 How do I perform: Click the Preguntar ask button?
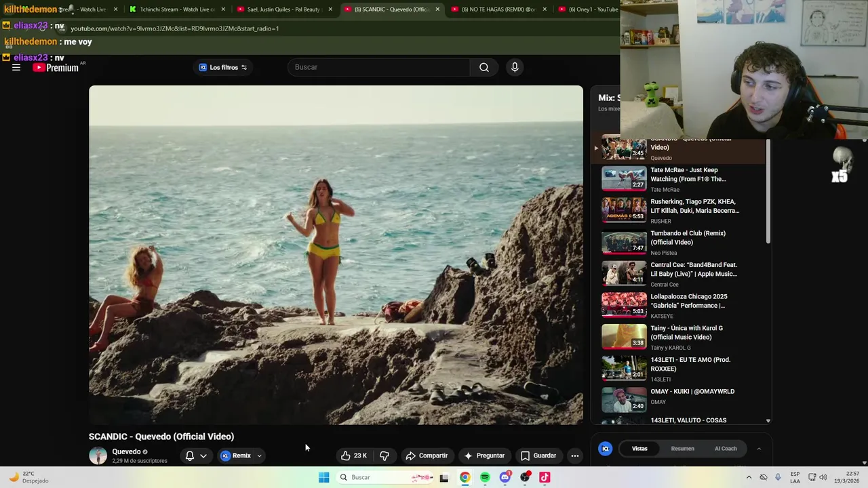point(484,455)
